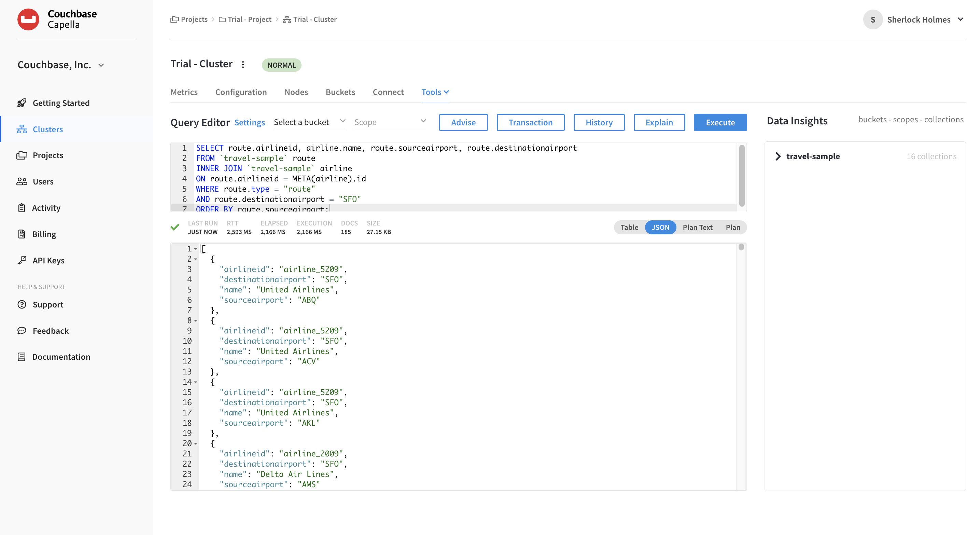The image size is (980, 535).
Task: Open Query Editor Settings
Action: click(250, 122)
